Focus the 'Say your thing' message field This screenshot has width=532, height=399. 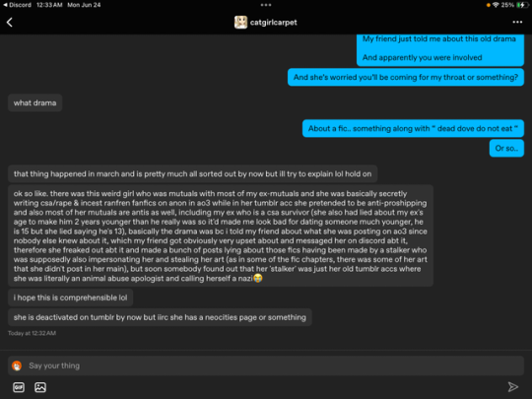point(266,366)
